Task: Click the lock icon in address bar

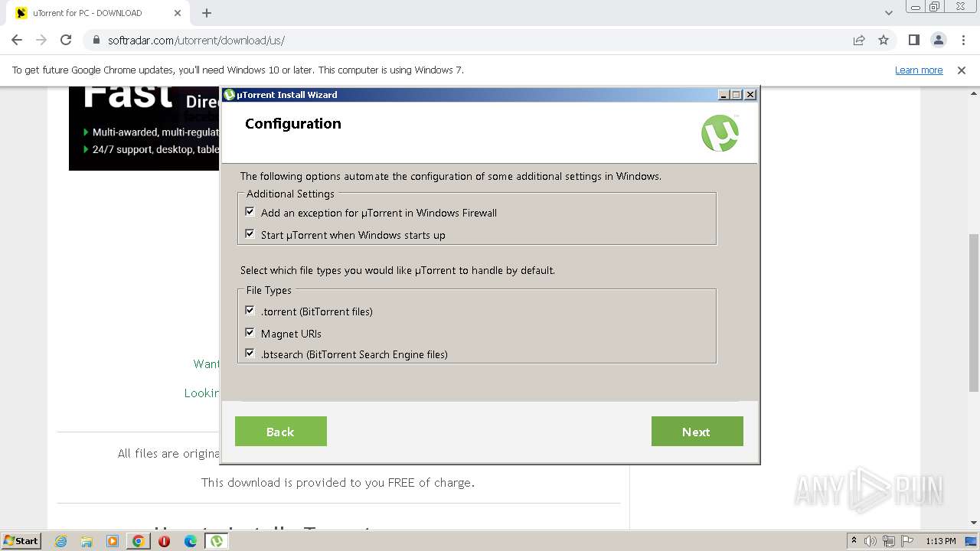Action: coord(96,40)
